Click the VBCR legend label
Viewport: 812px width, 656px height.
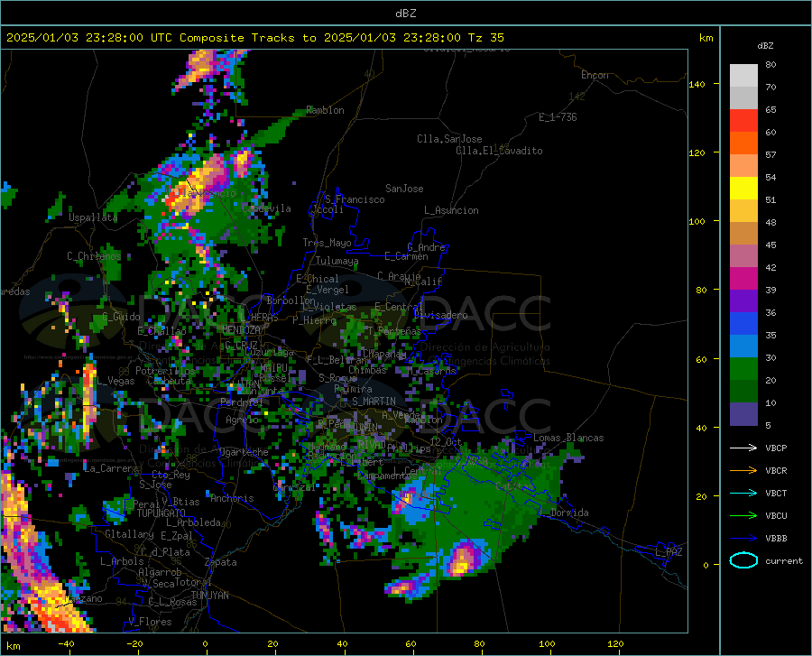click(776, 471)
